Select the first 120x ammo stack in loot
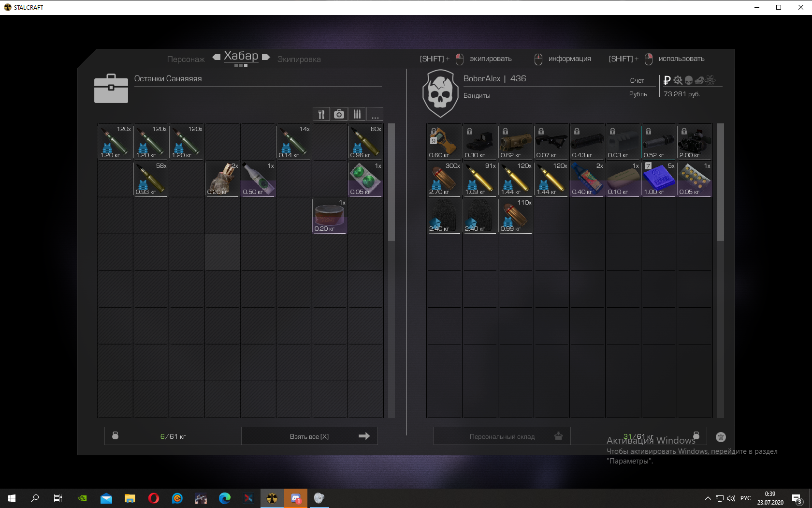 [115, 142]
